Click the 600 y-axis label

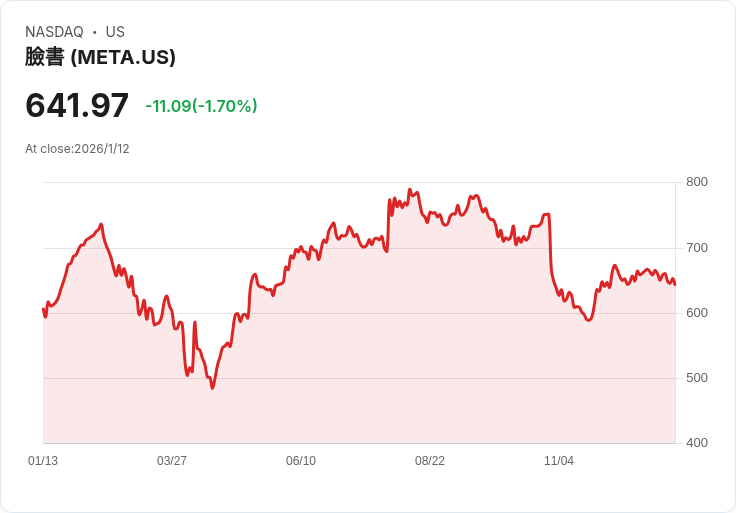pos(696,313)
